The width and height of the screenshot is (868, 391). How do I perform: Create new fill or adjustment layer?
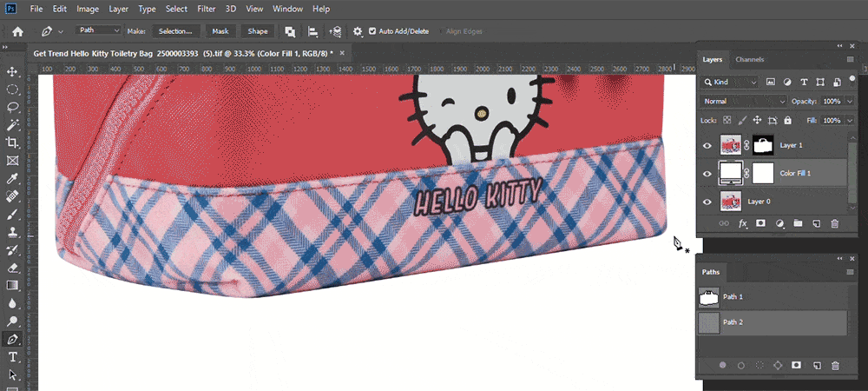tap(779, 224)
